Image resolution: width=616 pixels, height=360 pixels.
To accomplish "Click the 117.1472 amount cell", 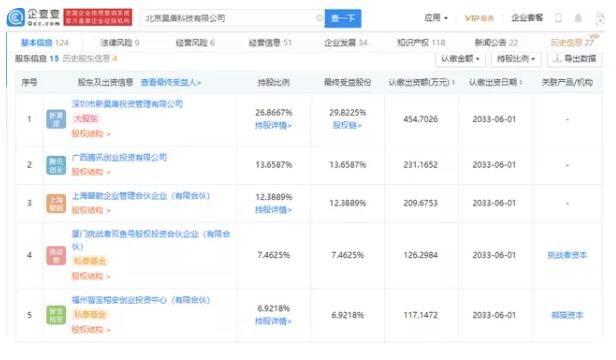I will [x=420, y=315].
